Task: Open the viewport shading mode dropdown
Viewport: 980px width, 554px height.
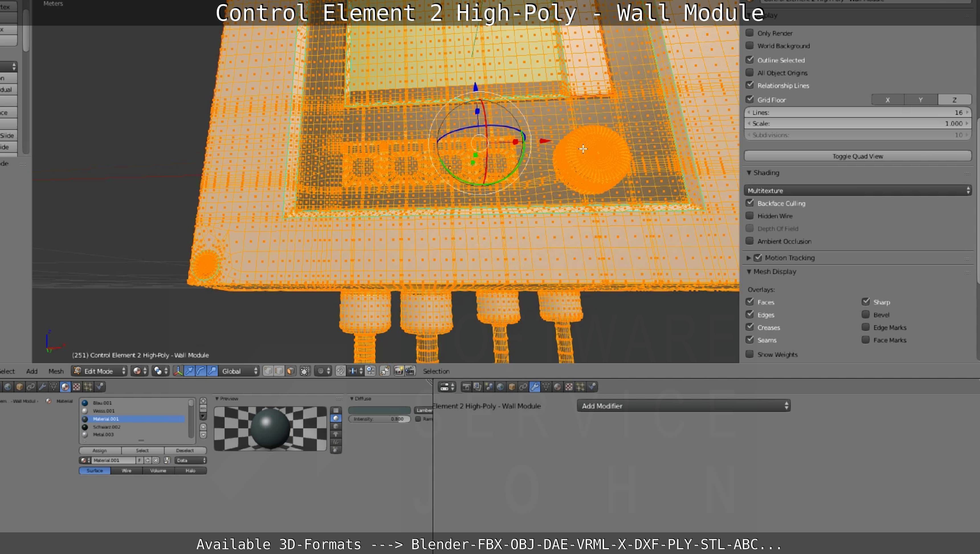Action: pos(139,371)
